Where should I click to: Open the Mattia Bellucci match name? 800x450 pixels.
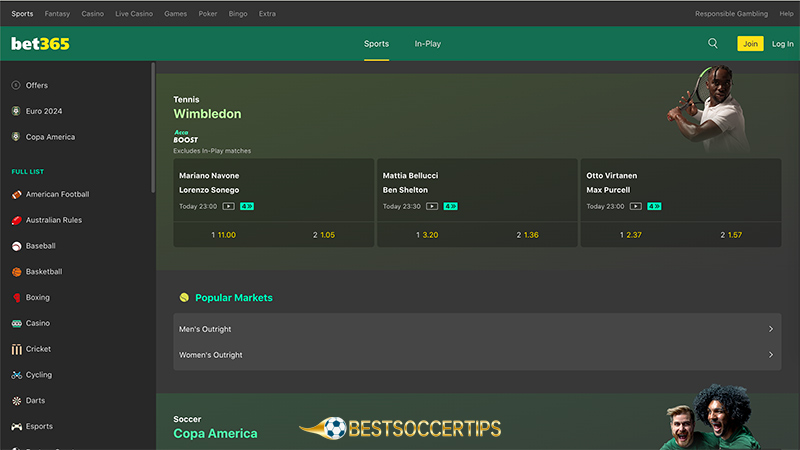[410, 176]
